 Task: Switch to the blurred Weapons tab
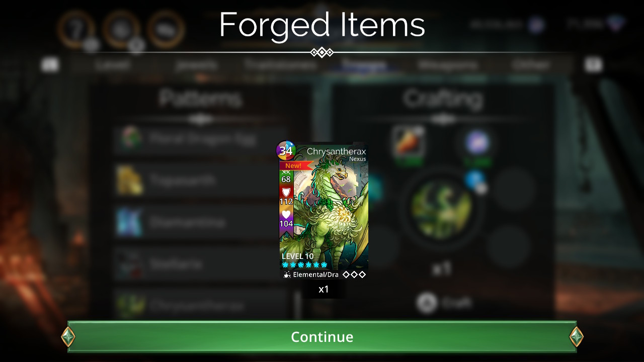[447, 65]
